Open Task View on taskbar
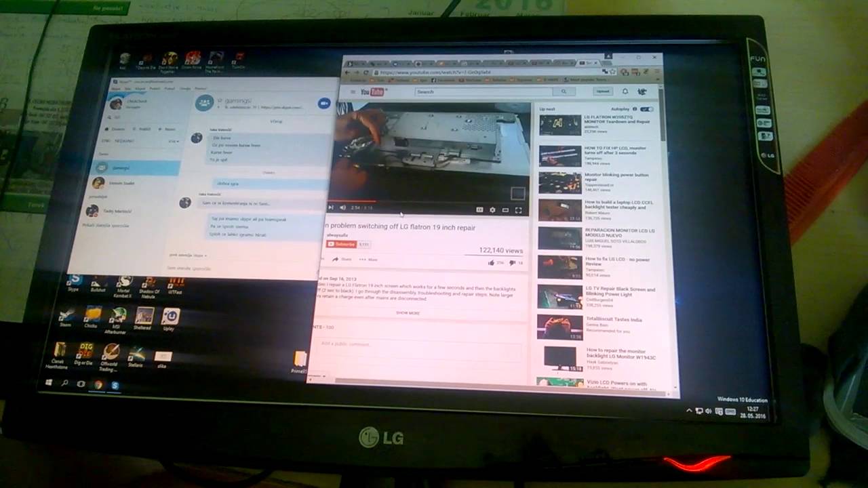The height and width of the screenshot is (488, 868). [81, 384]
